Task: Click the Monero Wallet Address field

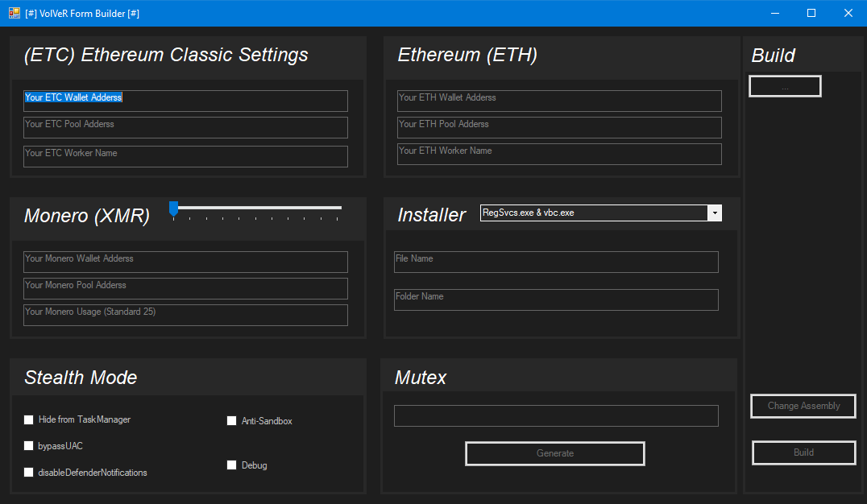Action: coord(186,262)
